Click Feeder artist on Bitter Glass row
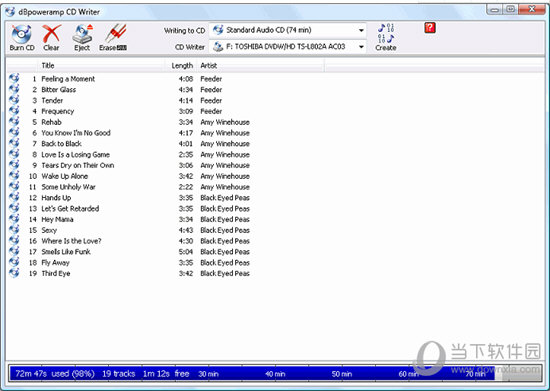 coord(211,90)
